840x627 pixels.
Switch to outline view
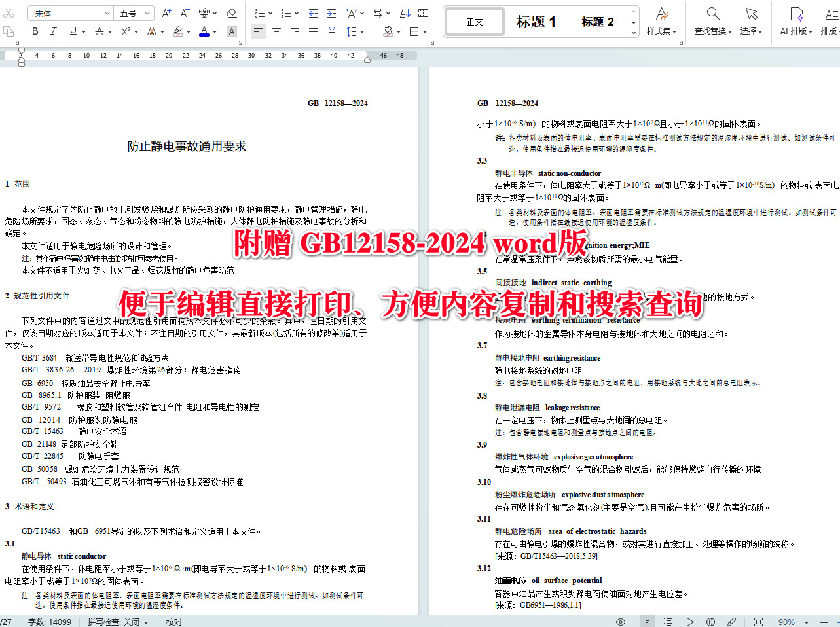pos(668,622)
